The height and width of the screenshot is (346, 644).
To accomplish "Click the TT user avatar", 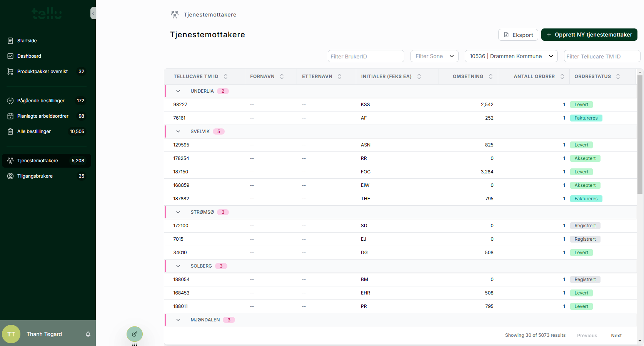I will [11, 334].
